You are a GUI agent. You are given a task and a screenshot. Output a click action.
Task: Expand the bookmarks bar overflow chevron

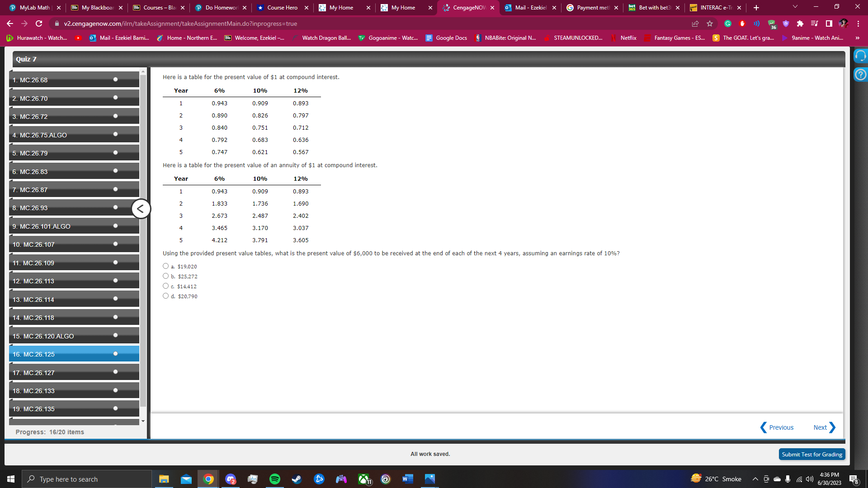857,38
